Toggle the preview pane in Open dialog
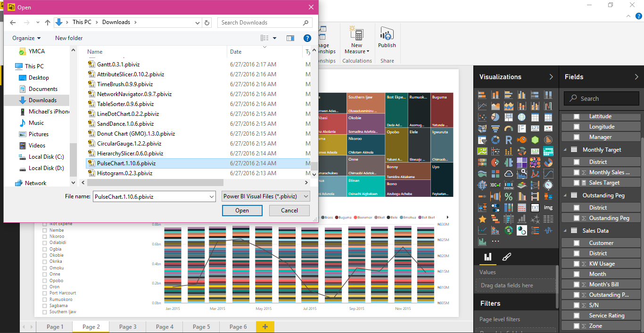Viewport: 644px width, 333px height. point(290,38)
